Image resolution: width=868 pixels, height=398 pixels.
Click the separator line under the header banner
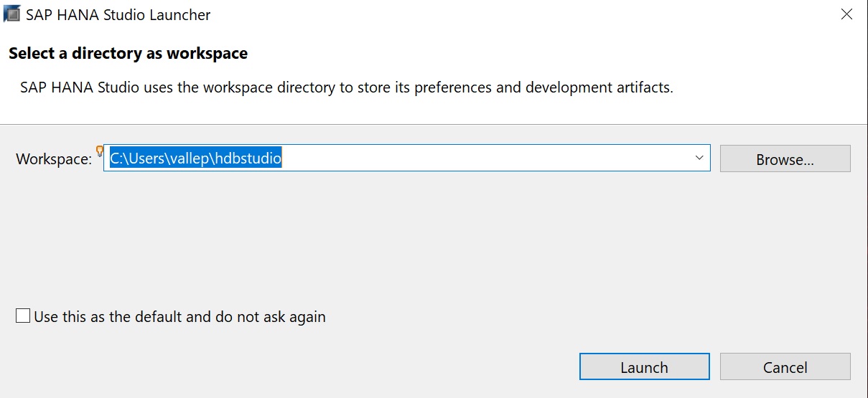[434, 125]
